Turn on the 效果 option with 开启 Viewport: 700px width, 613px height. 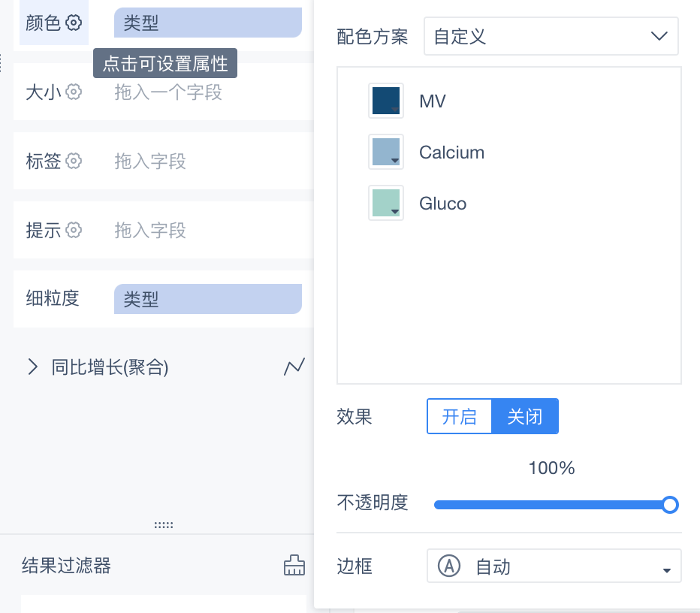click(460, 416)
